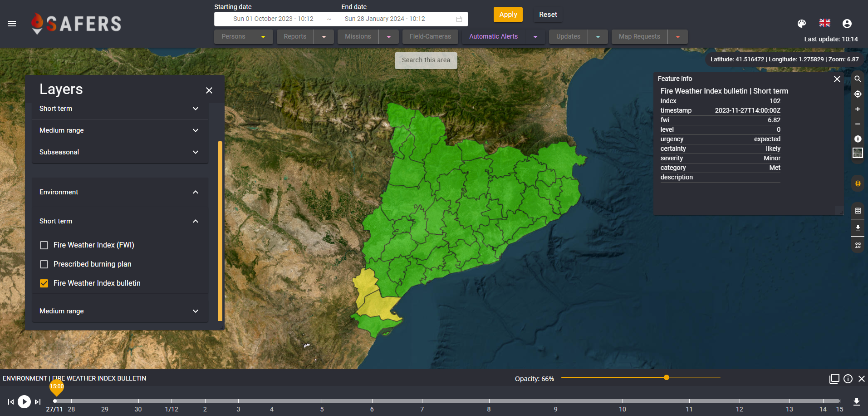The height and width of the screenshot is (416, 868).
Task: Adjust the layer opacity slider handle
Action: pyautogui.click(x=667, y=377)
